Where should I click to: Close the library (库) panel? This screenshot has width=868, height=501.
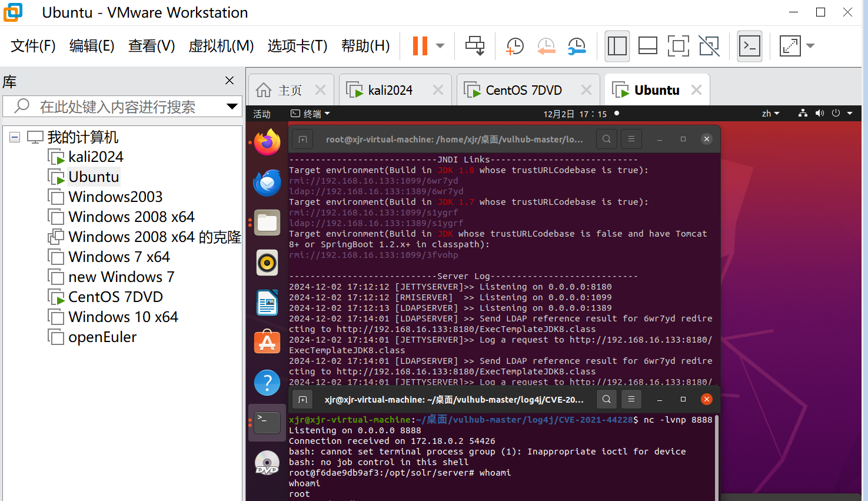tap(230, 81)
